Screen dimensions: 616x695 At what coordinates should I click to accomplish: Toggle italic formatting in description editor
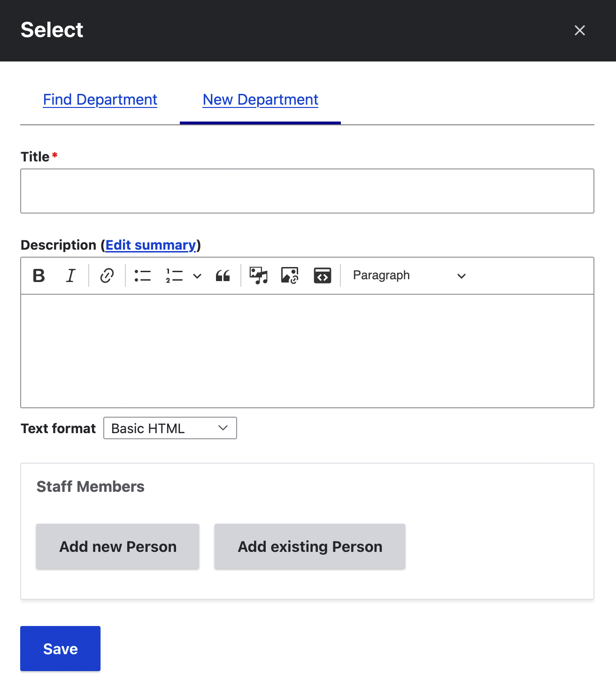pyautogui.click(x=70, y=275)
